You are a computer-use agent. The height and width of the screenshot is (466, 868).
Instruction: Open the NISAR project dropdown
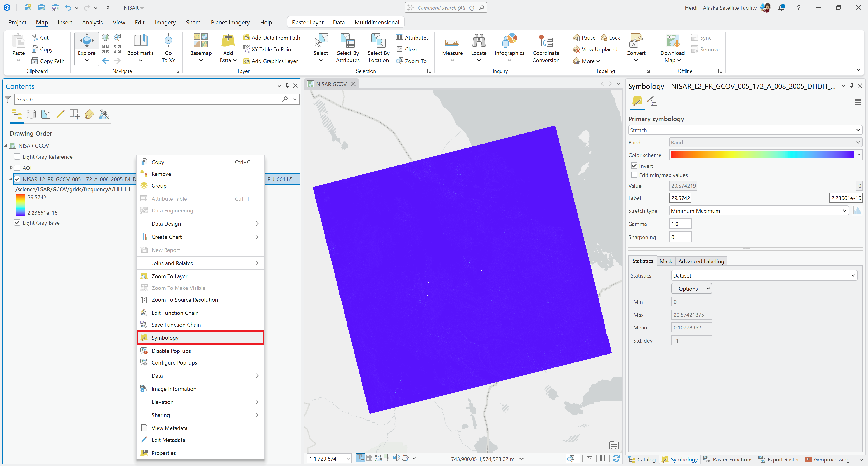click(133, 7)
